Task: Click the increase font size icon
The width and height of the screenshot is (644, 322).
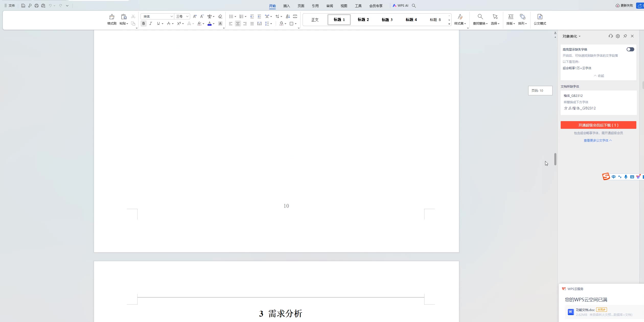Action: (195, 16)
